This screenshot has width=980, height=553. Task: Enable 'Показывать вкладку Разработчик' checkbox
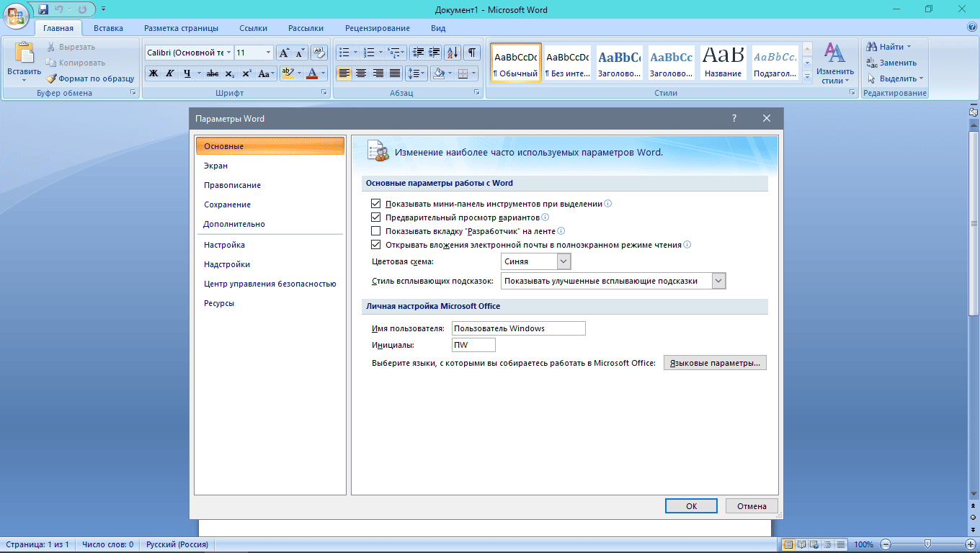coord(375,231)
